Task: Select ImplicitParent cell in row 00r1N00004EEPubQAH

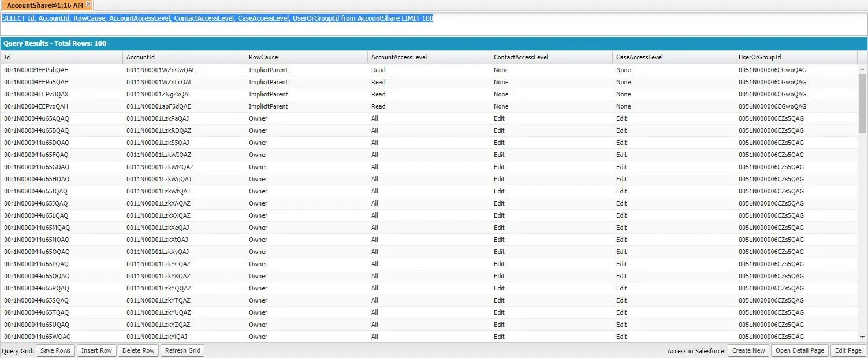Action: 306,70
